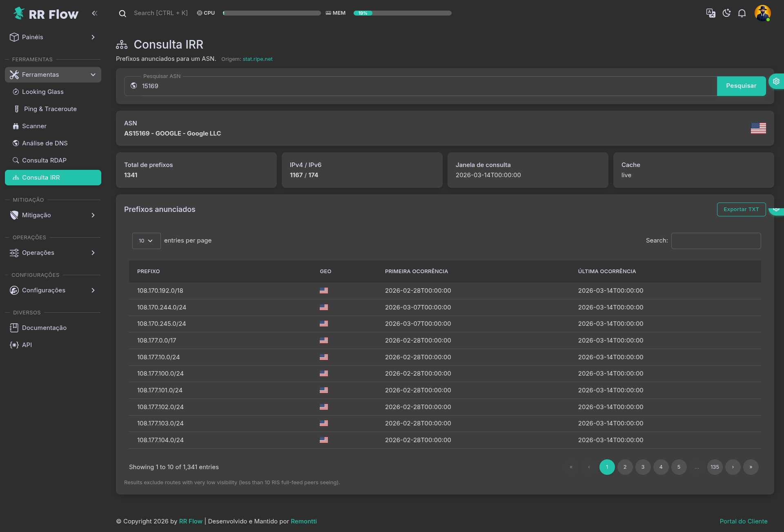The image size is (784, 532).
Task: Open entries per page dropdown
Action: pos(146,241)
